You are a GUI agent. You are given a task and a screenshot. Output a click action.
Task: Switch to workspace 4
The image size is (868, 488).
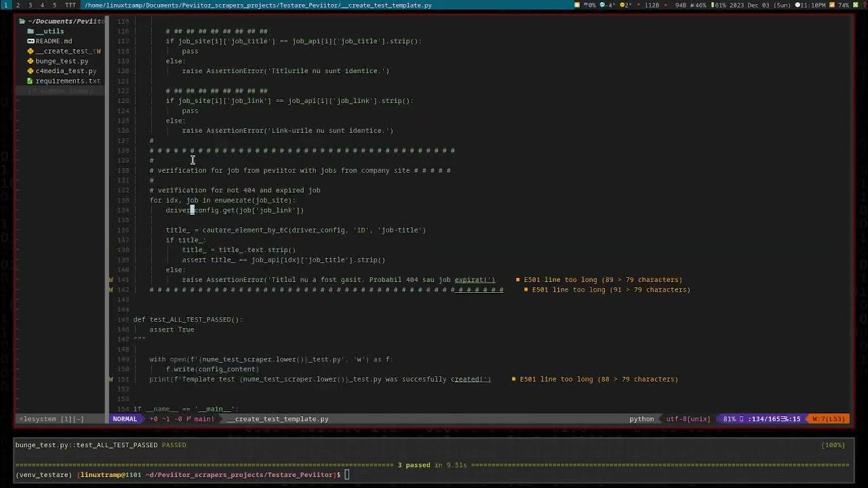42,5
